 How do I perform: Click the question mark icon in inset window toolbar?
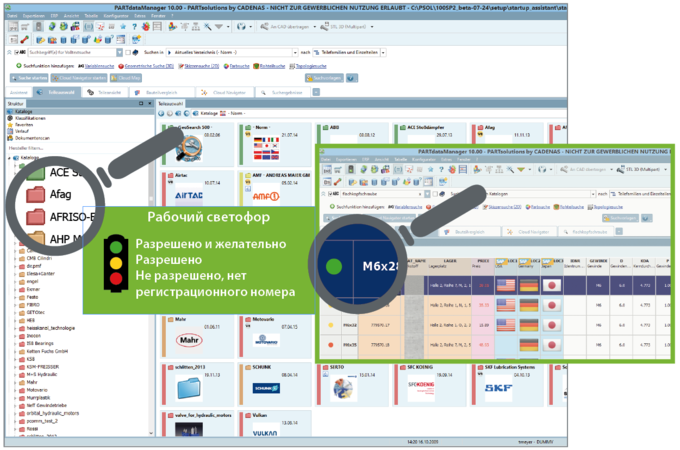click(x=441, y=170)
